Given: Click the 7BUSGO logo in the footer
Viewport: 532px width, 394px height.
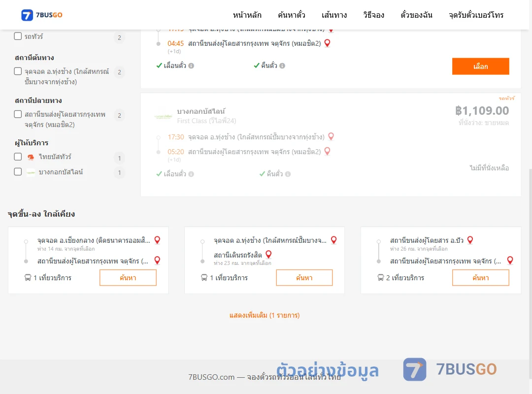Looking at the screenshot, I should click(450, 369).
